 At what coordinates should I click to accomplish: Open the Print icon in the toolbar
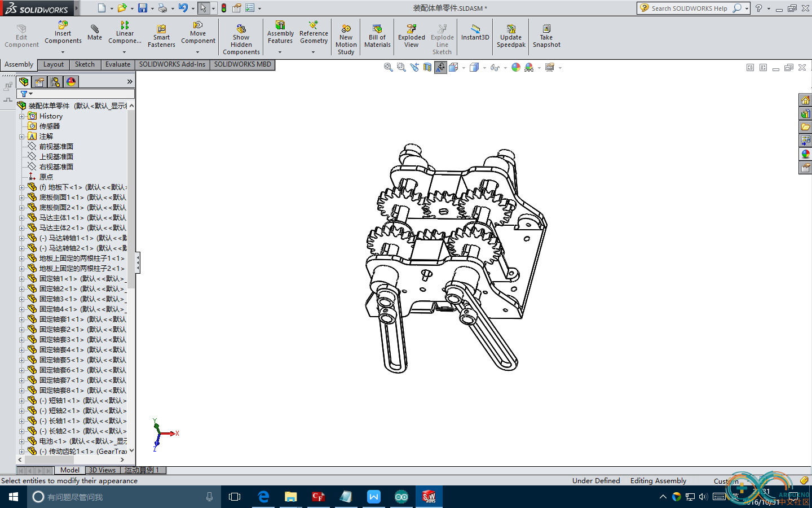coord(162,8)
